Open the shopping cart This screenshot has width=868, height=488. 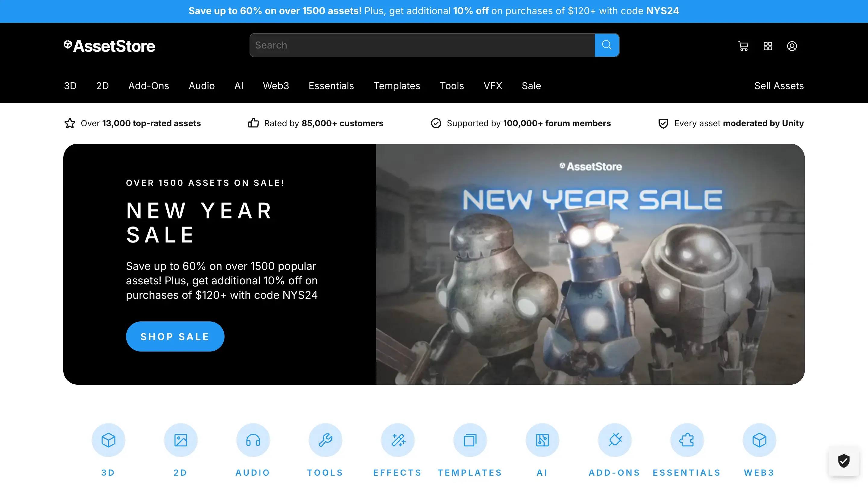(x=743, y=46)
